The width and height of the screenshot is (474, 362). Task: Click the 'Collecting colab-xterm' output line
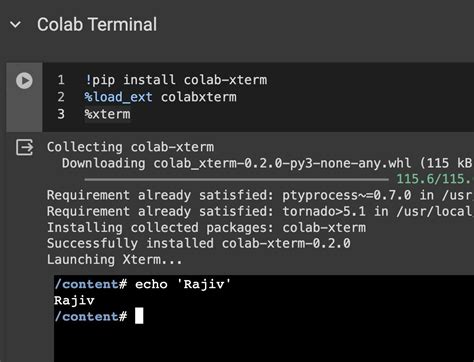pos(130,147)
